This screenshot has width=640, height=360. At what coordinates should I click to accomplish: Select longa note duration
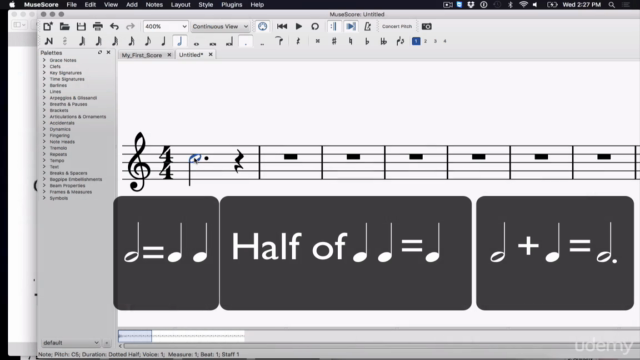coord(229,41)
